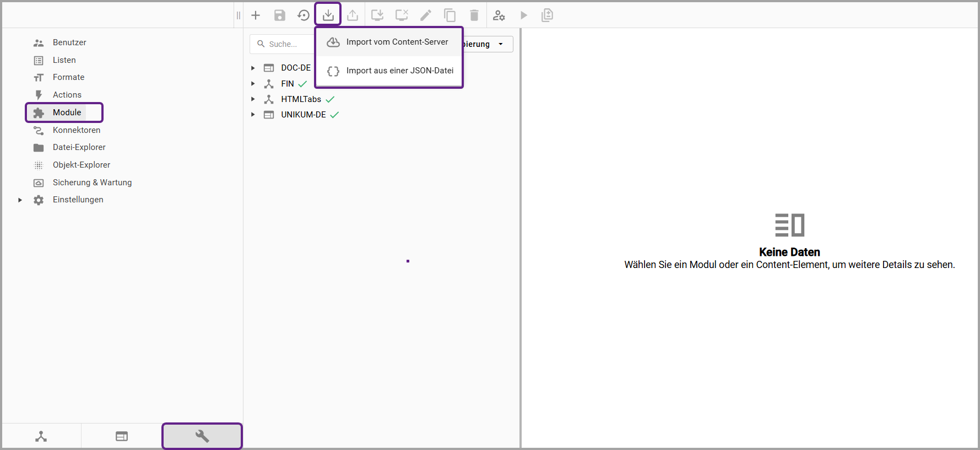The height and width of the screenshot is (450, 980).
Task: Select the UNIKUM-DE module
Action: 303,115
